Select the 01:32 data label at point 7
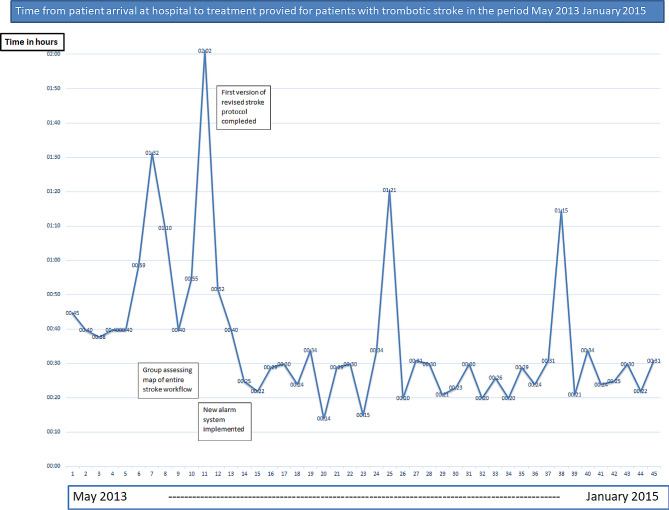 152,153
